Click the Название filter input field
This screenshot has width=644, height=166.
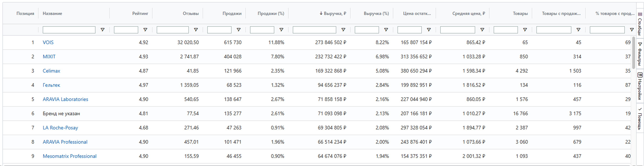[x=69, y=30]
